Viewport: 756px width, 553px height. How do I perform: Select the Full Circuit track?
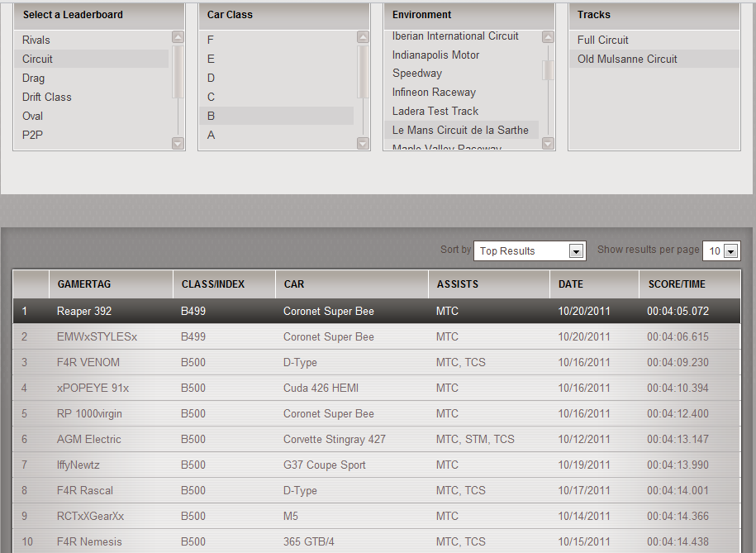[x=603, y=40]
